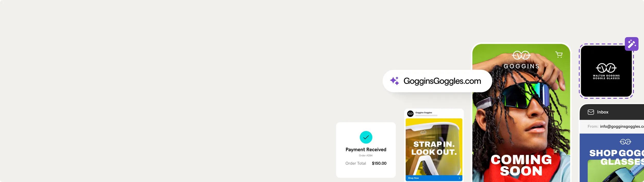Select the Inbox label
The height and width of the screenshot is (182, 644).
pyautogui.click(x=603, y=112)
